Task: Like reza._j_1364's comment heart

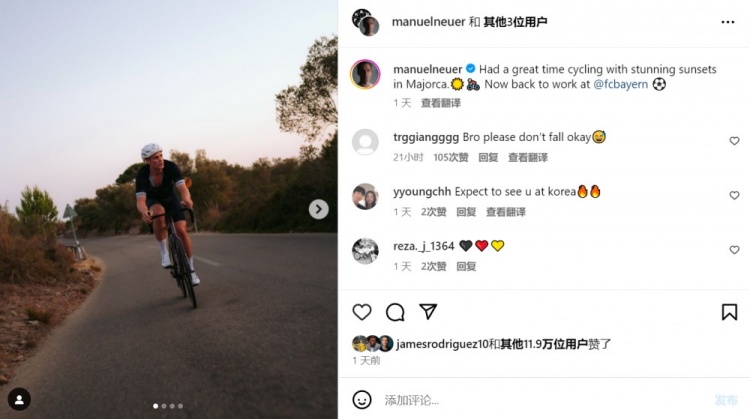Action: (x=734, y=250)
